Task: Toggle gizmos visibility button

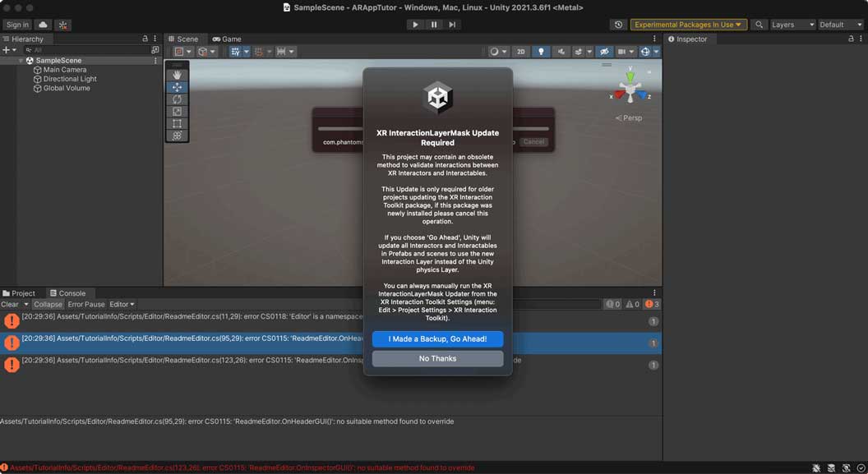Action: 645,52
